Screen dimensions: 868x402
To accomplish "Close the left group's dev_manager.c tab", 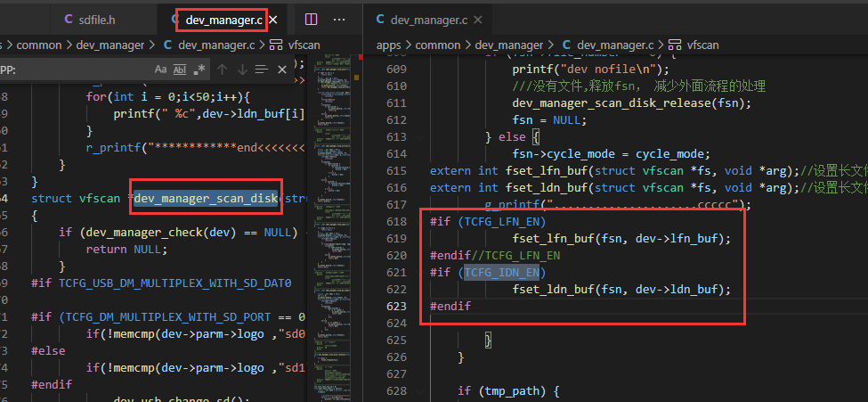I will click(x=273, y=20).
